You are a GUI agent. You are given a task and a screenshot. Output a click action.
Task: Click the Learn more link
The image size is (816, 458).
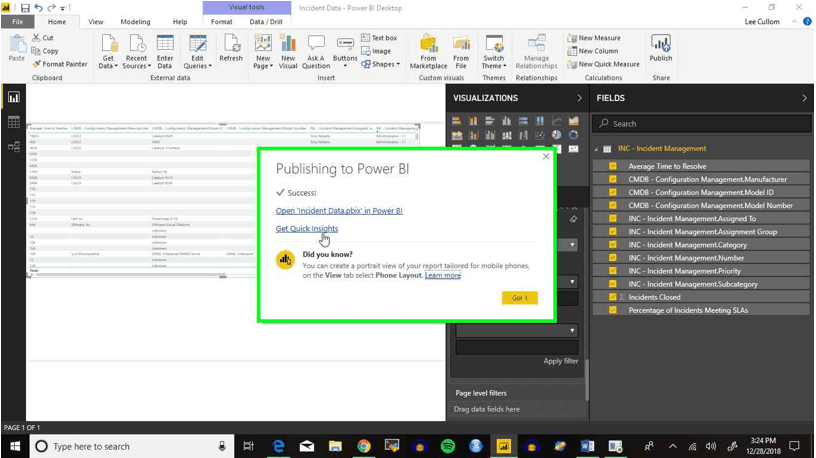[x=443, y=275]
